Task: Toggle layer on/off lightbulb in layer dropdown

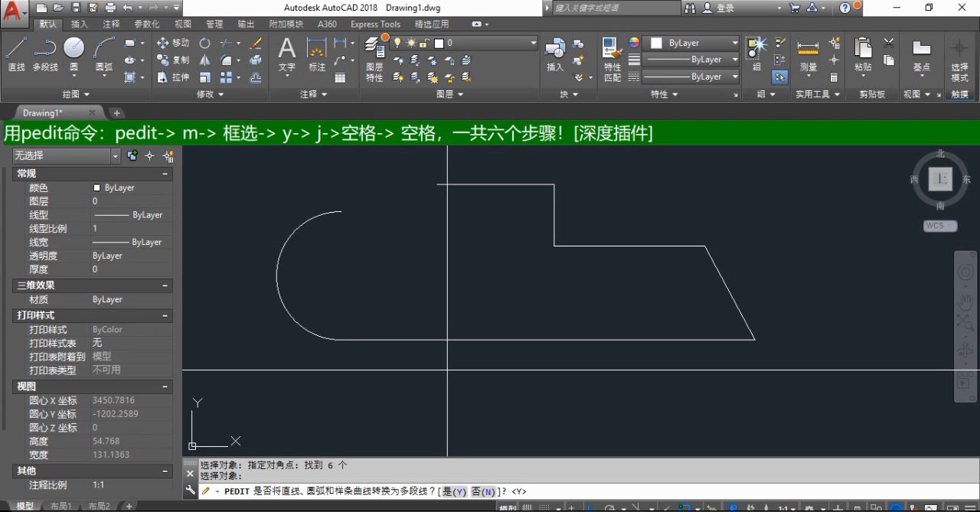Action: click(x=397, y=43)
